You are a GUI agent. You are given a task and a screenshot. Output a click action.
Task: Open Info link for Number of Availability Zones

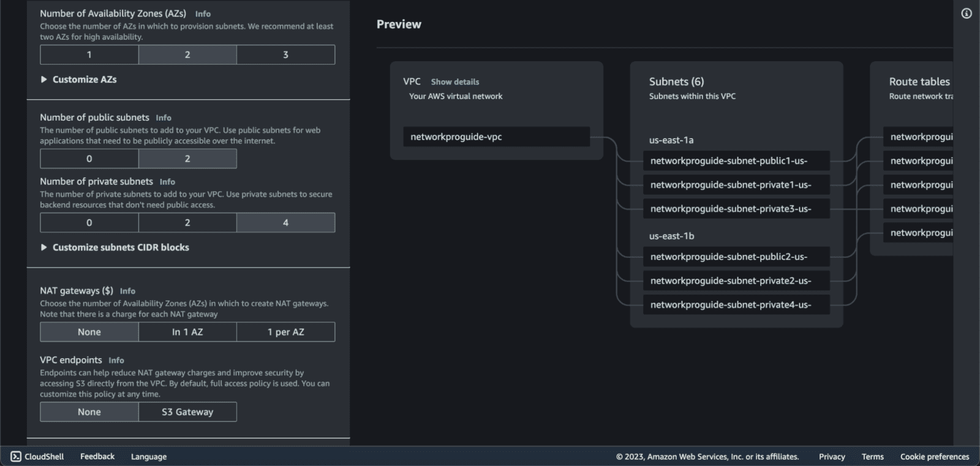click(203, 14)
